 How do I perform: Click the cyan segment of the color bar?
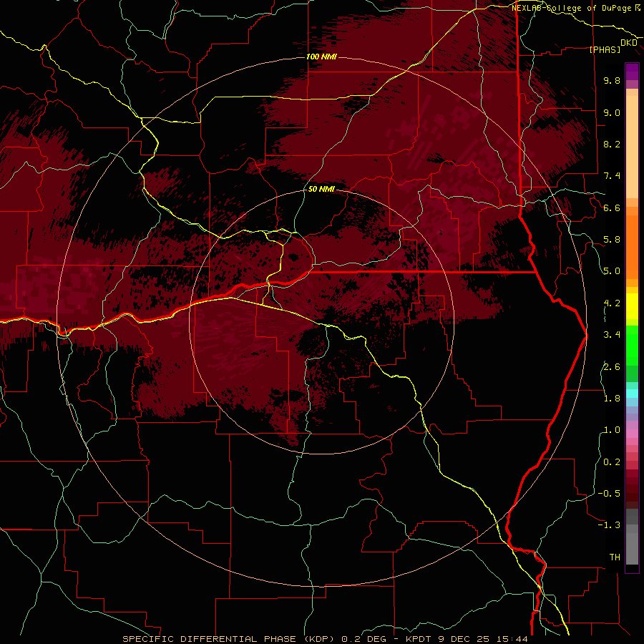pos(632,393)
